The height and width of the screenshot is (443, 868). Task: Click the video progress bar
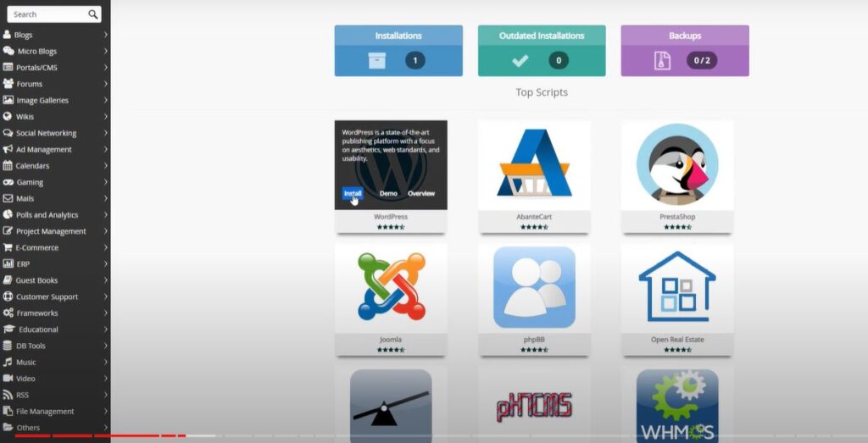coord(434,436)
